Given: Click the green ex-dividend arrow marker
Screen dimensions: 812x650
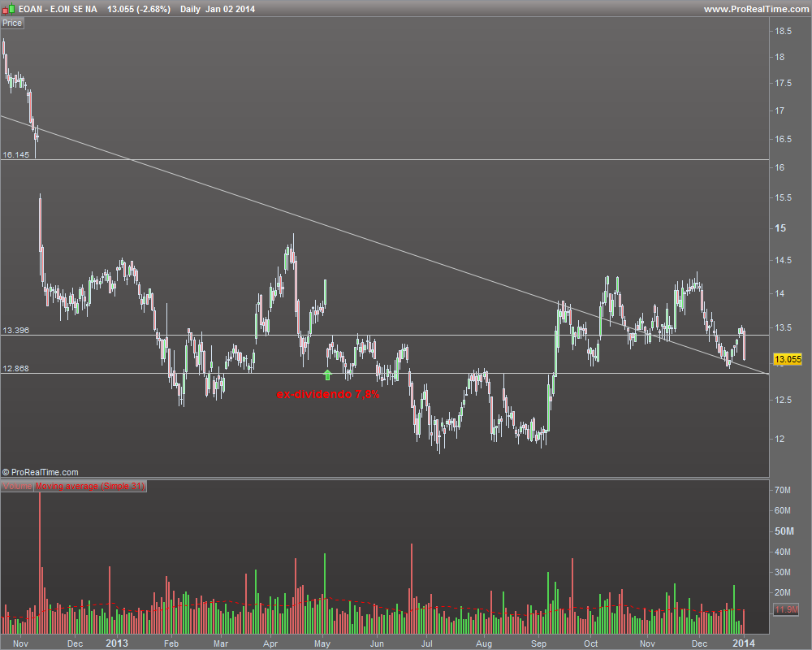Looking at the screenshot, I should [x=327, y=375].
